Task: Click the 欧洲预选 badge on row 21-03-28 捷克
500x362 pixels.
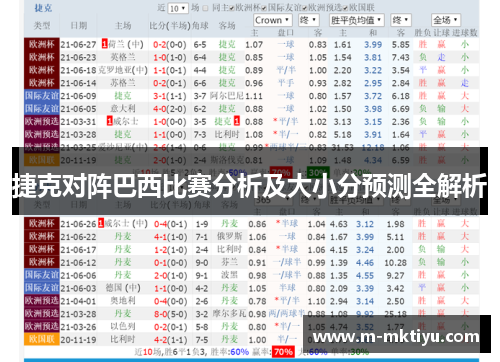Action: tap(42, 134)
